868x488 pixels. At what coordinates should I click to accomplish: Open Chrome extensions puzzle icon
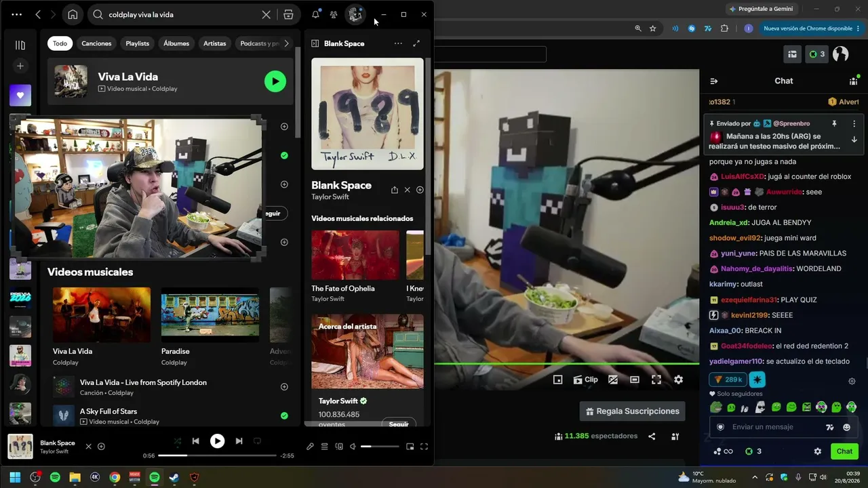pyautogui.click(x=724, y=28)
